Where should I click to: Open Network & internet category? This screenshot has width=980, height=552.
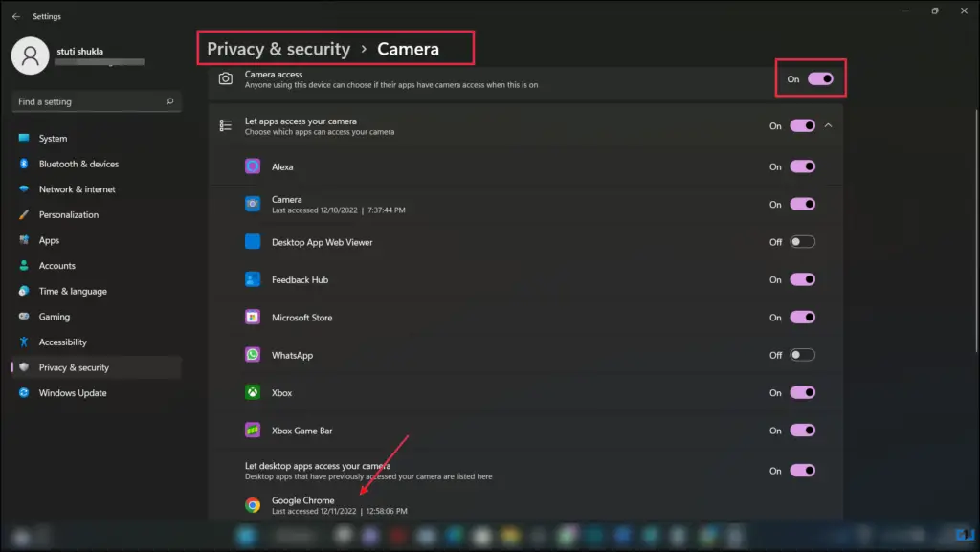(97, 189)
